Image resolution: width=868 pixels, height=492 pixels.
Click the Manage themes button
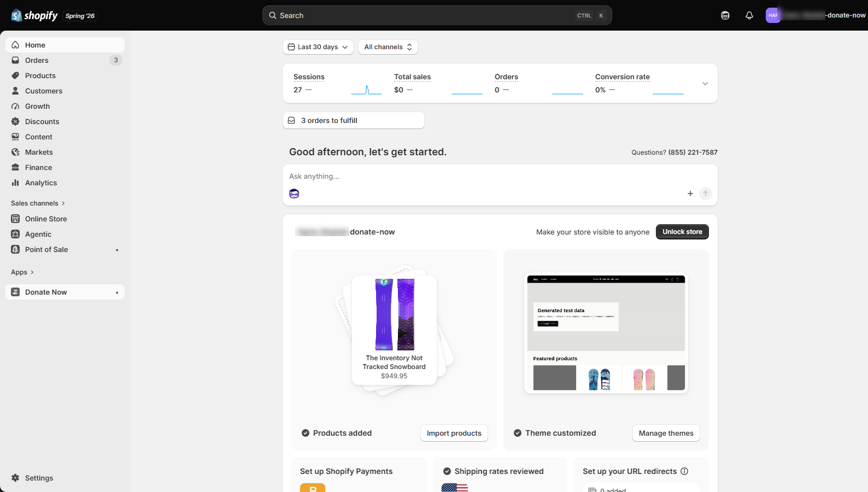[x=666, y=433]
